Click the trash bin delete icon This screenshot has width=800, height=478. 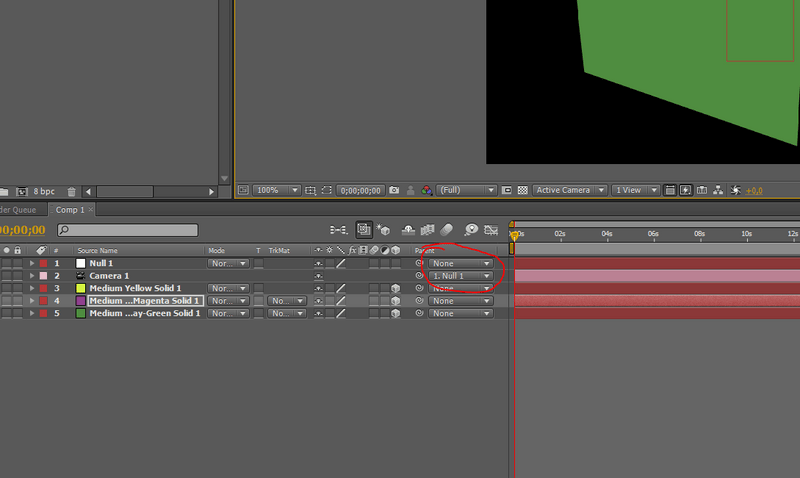pyautogui.click(x=71, y=191)
